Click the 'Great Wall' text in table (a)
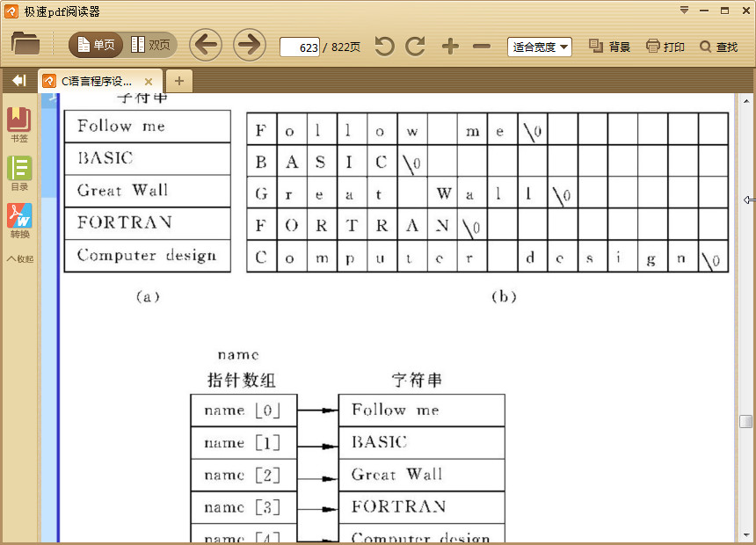The image size is (756, 545). (122, 190)
